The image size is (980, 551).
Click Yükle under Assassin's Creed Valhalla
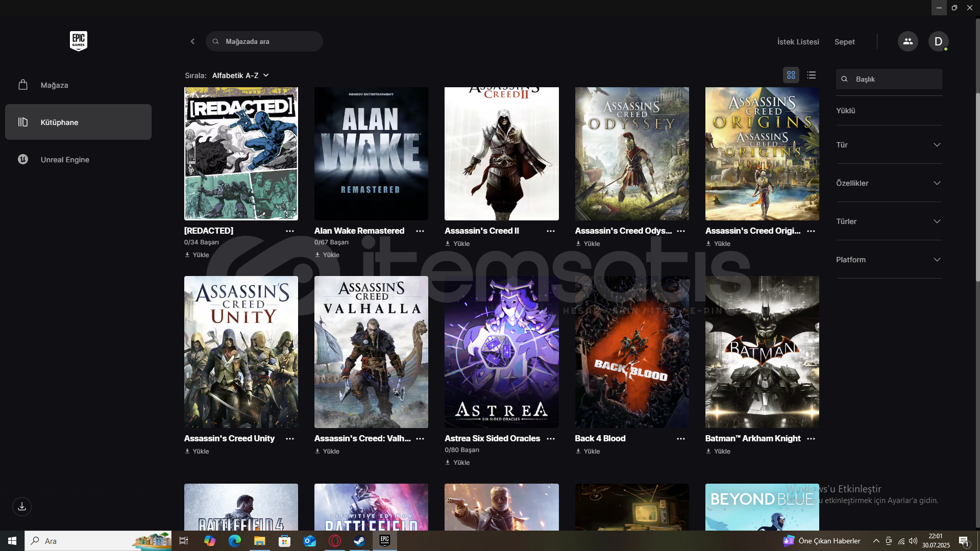tap(327, 451)
